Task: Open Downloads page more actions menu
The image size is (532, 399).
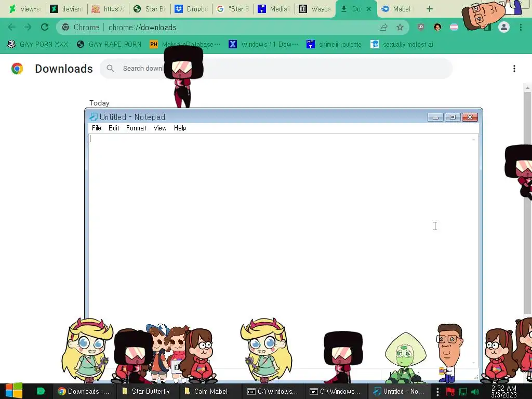Action: pos(514,69)
